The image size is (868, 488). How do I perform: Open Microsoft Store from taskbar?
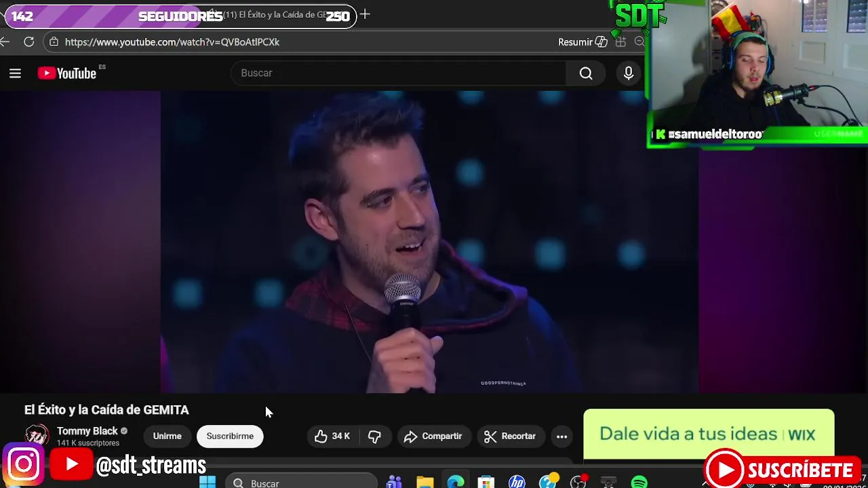(486, 483)
